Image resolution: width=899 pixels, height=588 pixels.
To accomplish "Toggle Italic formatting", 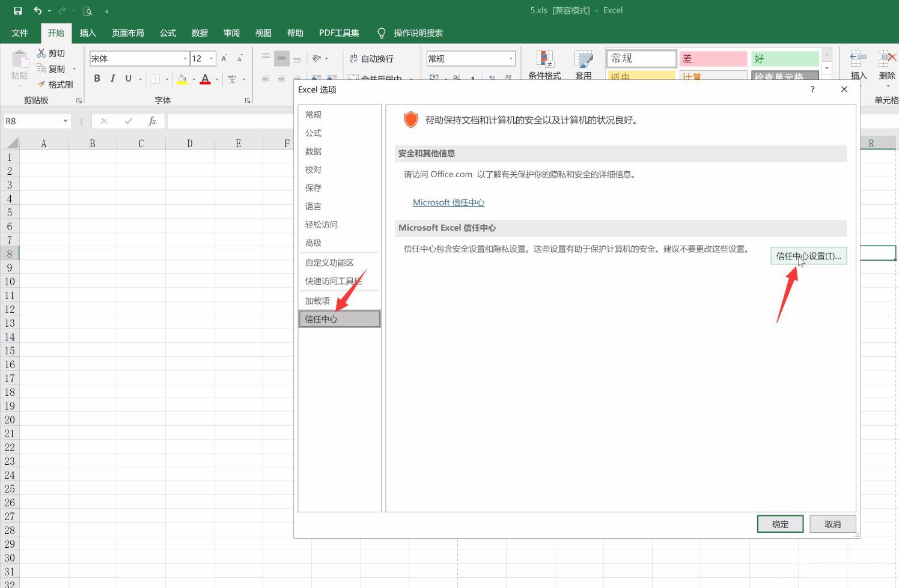I will [x=112, y=78].
